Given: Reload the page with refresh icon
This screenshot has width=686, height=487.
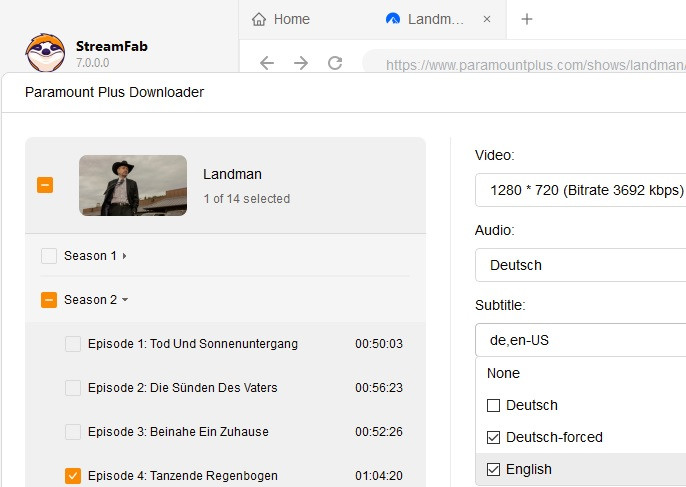Looking at the screenshot, I should [335, 63].
